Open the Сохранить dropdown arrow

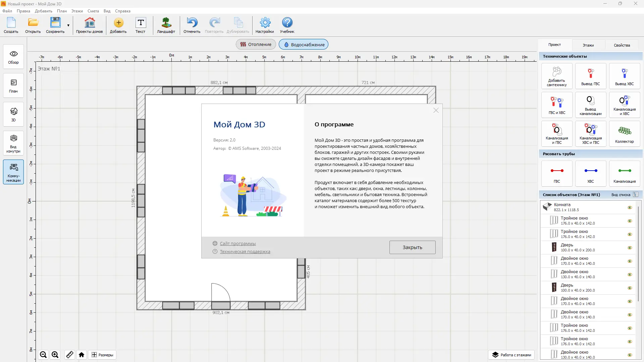(x=68, y=25)
